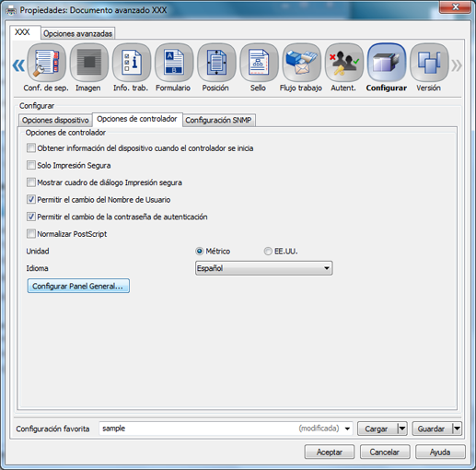Open the Posición settings icon
Viewport: 476px width, 470px height.
(216, 63)
